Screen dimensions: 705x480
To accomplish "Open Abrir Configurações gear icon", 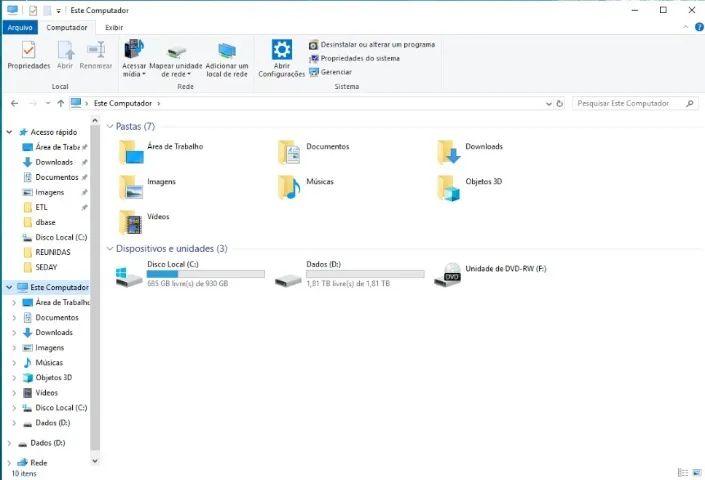I will 281,49.
